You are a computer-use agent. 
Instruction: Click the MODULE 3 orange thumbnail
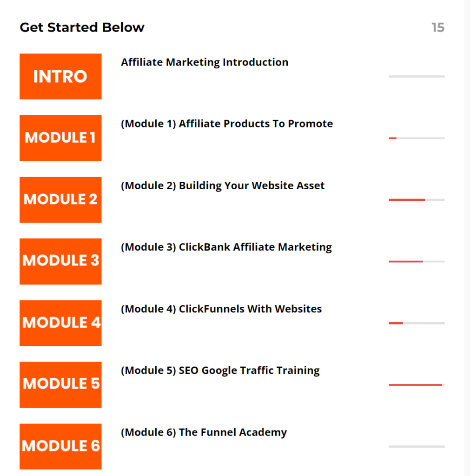pyautogui.click(x=60, y=261)
